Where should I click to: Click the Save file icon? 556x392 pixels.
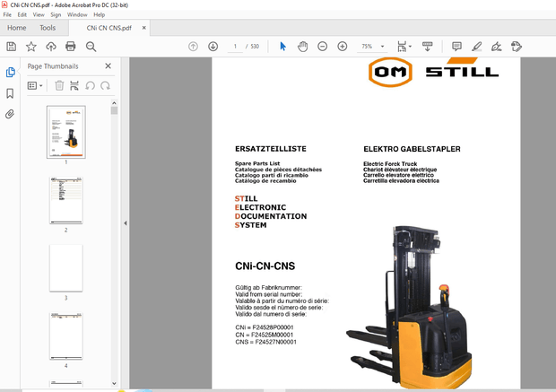(11, 47)
